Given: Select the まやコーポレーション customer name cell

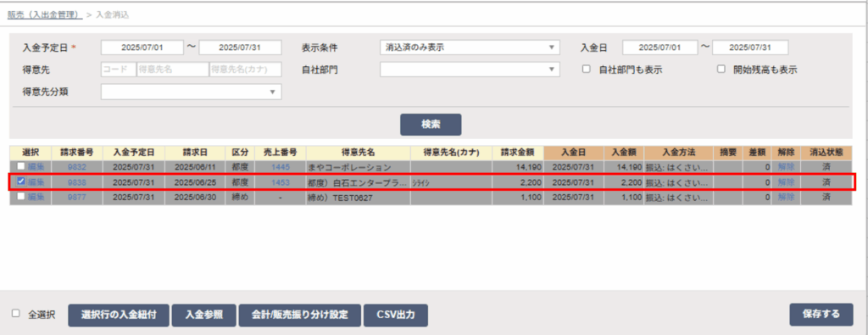Looking at the screenshot, I should pyautogui.click(x=359, y=167).
